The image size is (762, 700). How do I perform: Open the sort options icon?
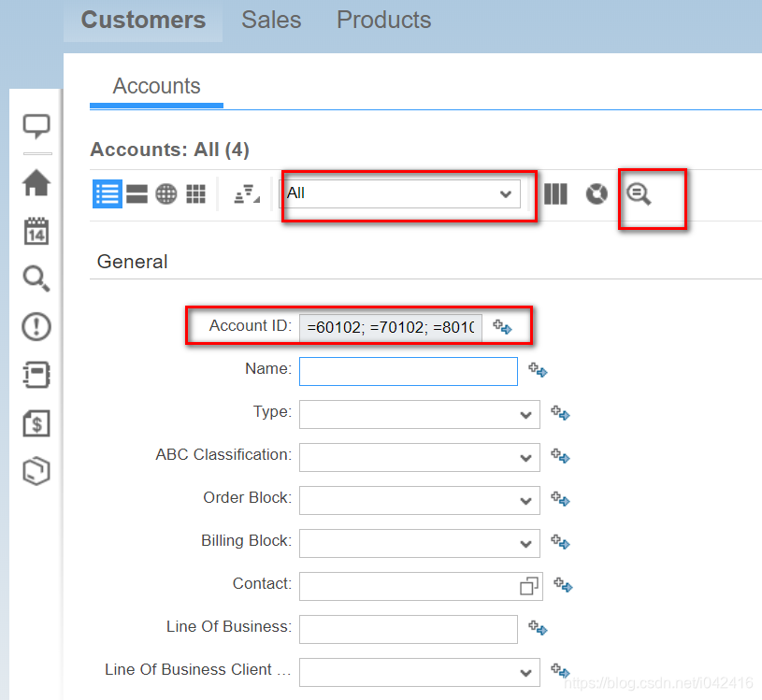point(247,193)
